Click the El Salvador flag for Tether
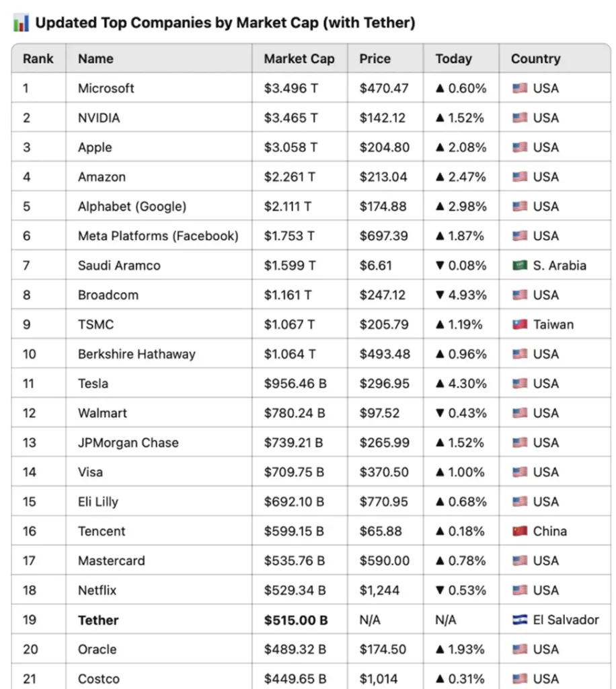616x689 pixels. [x=519, y=620]
